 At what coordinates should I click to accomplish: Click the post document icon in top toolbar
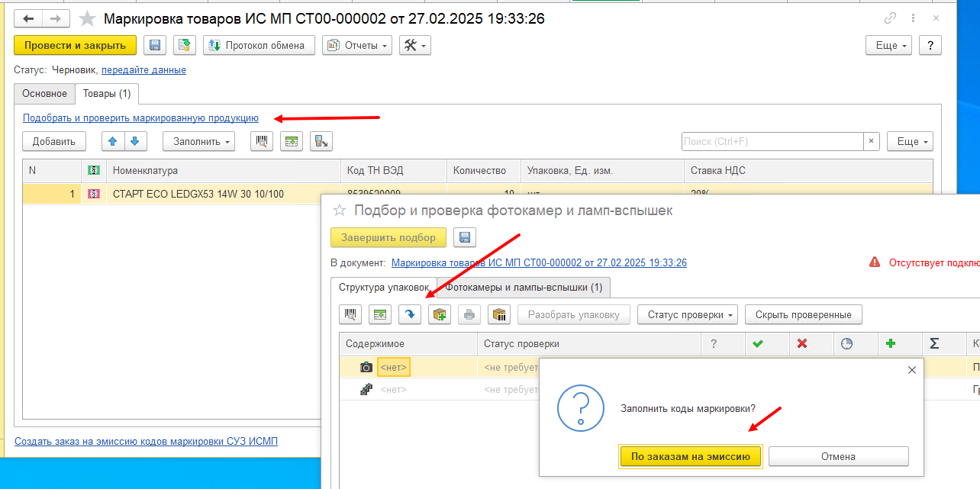click(x=184, y=46)
